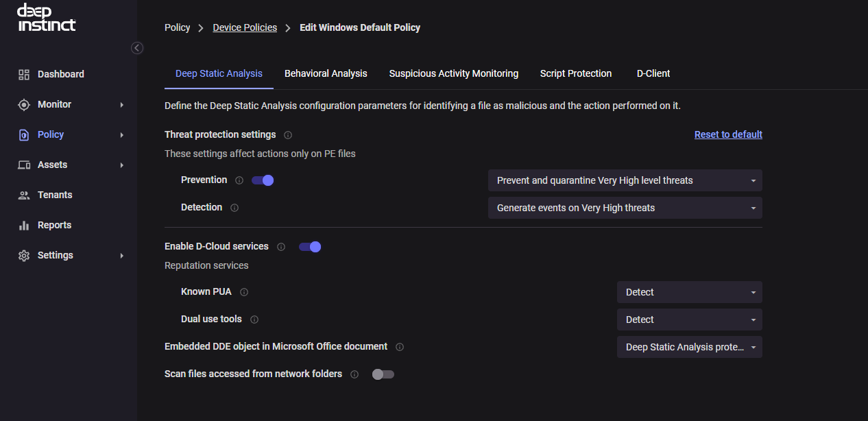
Task: Expand the Monitor menu arrow
Action: 122,105
